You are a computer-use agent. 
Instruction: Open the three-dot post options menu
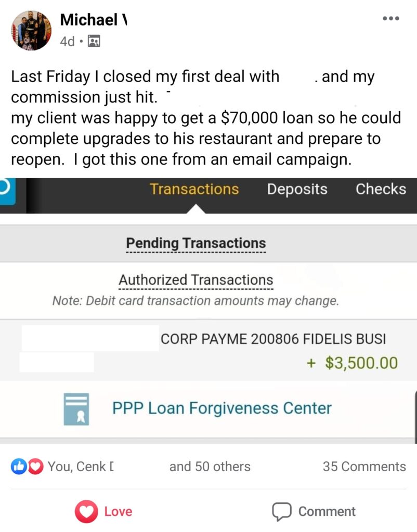pyautogui.click(x=391, y=18)
